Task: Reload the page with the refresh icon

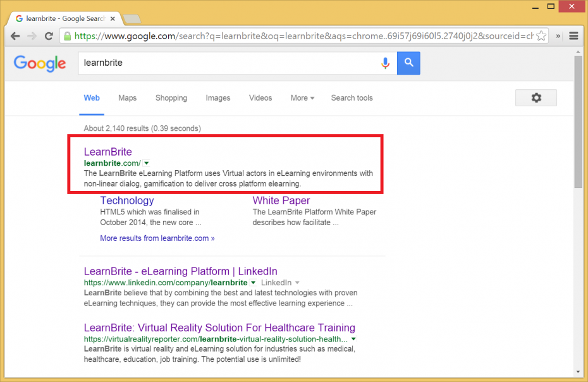Action: (49, 36)
